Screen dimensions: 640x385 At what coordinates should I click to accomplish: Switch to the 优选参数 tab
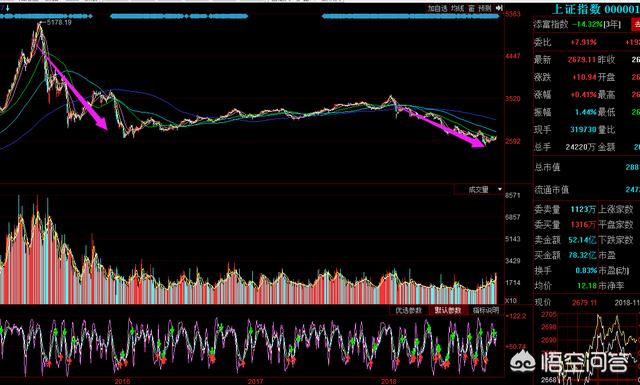[408, 310]
